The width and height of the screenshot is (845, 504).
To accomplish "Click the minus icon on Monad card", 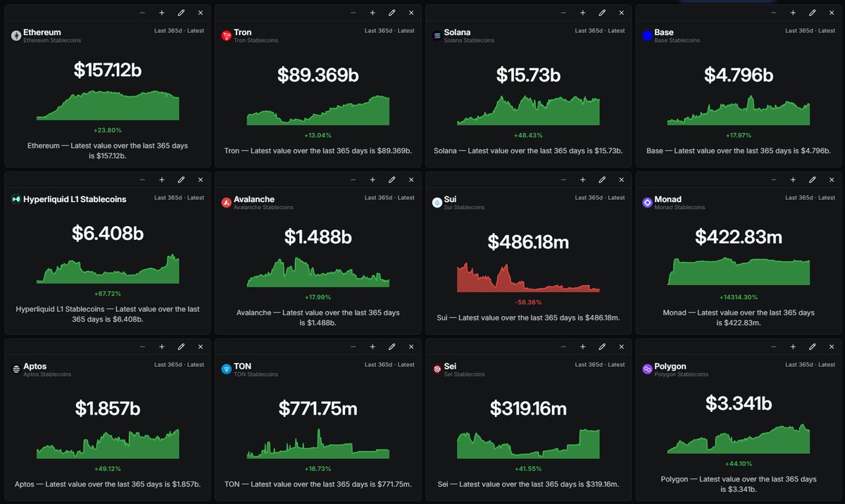I will [x=774, y=180].
